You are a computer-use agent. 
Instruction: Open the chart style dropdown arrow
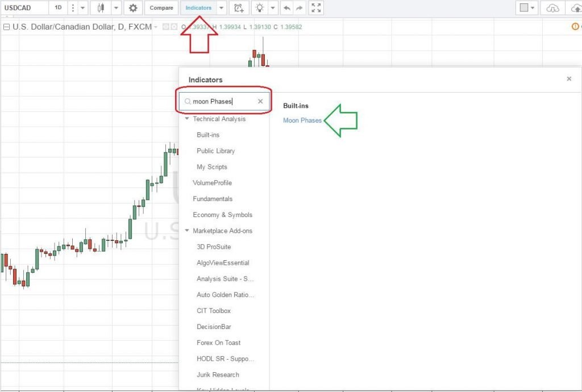[115, 7]
